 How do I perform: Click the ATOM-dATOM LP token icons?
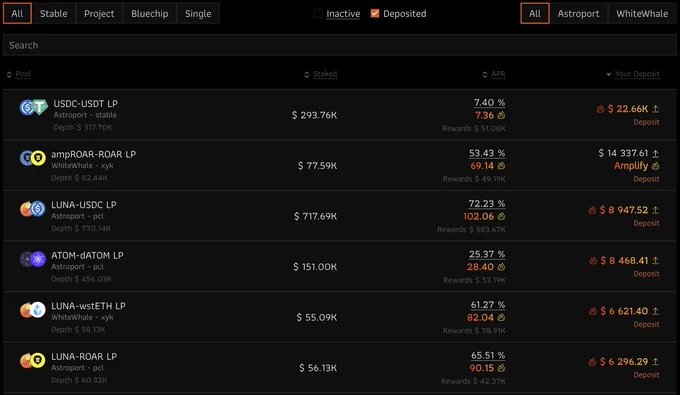point(33,259)
